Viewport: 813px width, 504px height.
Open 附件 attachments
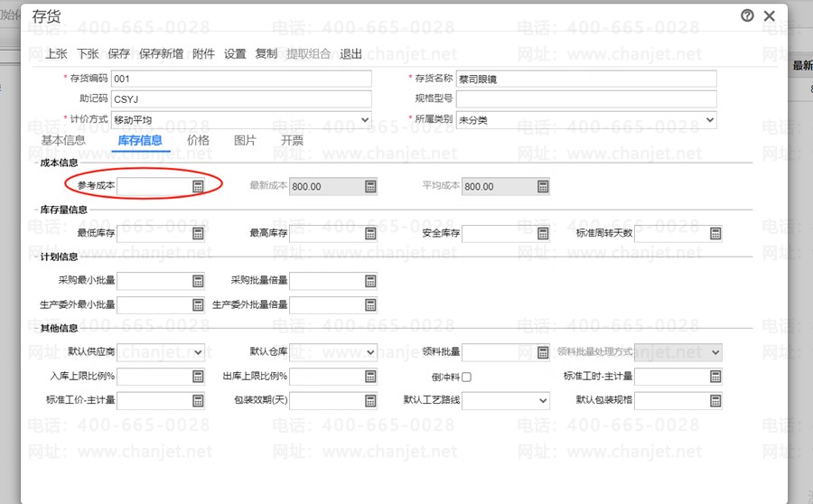click(203, 54)
